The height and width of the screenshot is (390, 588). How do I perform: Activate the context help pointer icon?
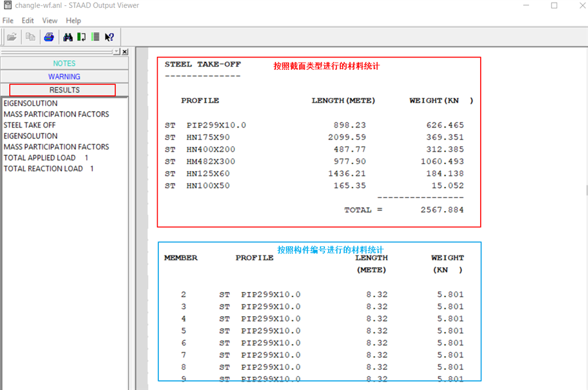(x=110, y=37)
